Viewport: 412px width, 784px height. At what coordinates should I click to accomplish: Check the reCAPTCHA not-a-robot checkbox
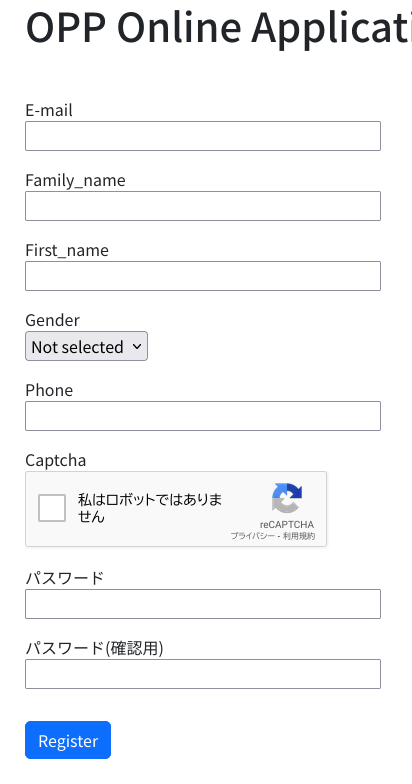coord(52,508)
